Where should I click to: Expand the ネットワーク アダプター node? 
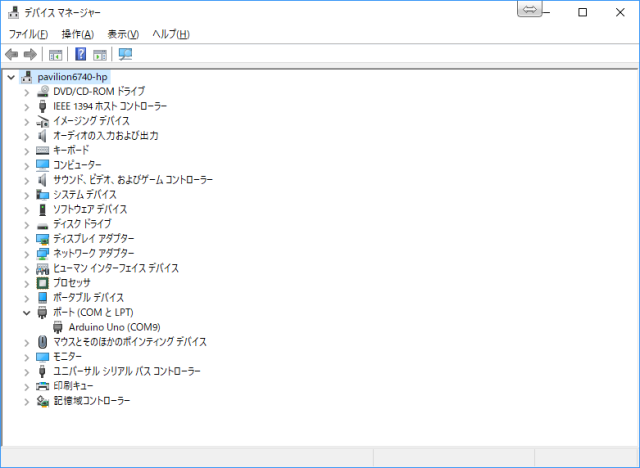tap(27, 254)
